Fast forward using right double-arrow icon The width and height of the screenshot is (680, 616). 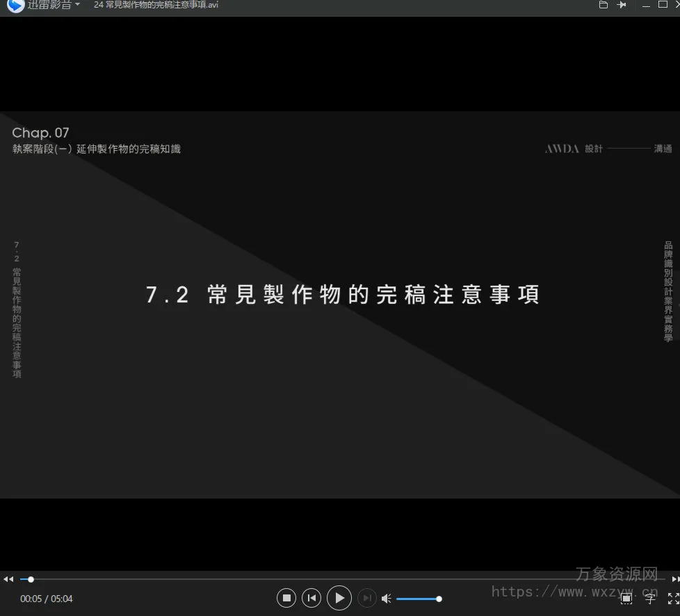[x=675, y=579]
